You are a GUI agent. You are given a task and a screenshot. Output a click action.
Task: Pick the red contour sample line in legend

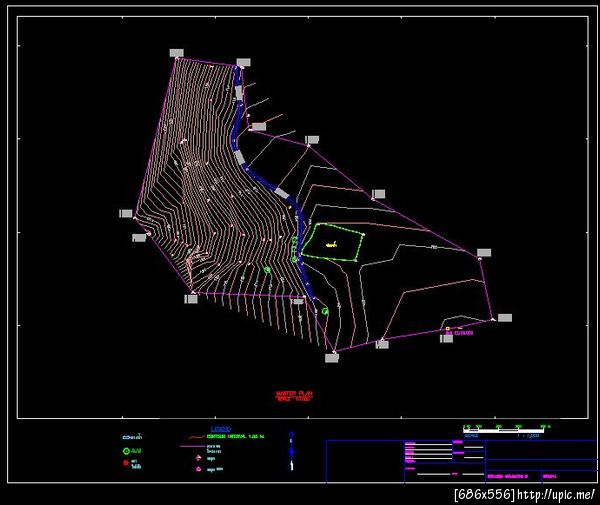pos(196,437)
